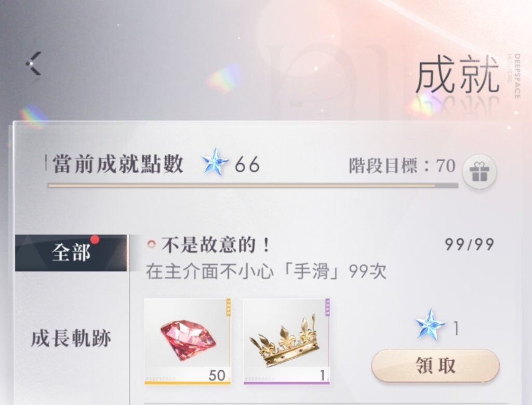Viewport: 532px width, 405px height.
Task: Tap the 66 points number
Action: click(x=247, y=165)
